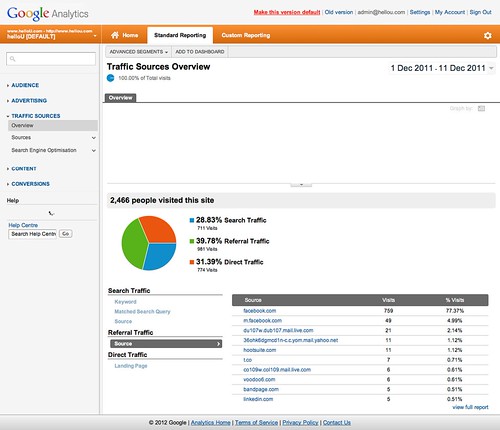Click the Go button in Help Centre
500x430 pixels.
[x=66, y=234]
